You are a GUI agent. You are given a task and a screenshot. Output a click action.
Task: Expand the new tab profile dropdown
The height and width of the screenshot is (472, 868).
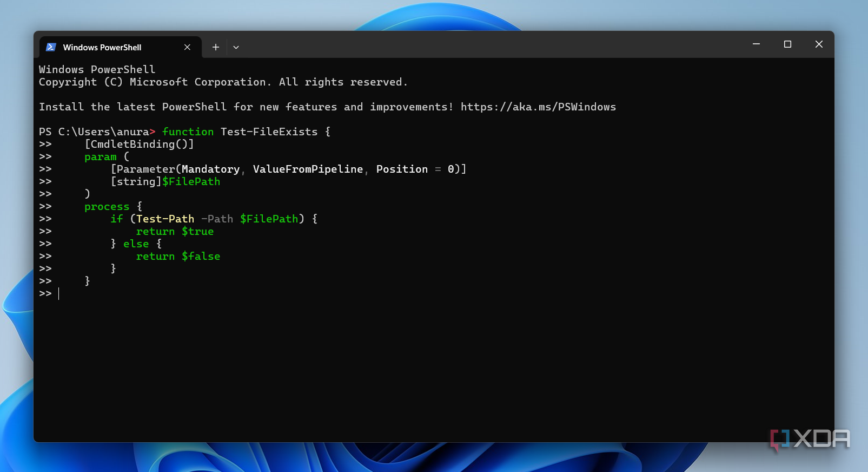pos(236,47)
